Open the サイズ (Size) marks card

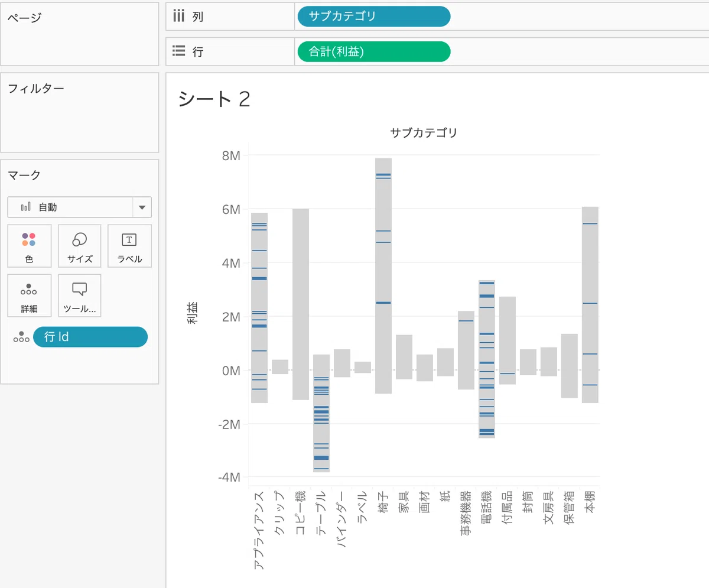point(79,246)
